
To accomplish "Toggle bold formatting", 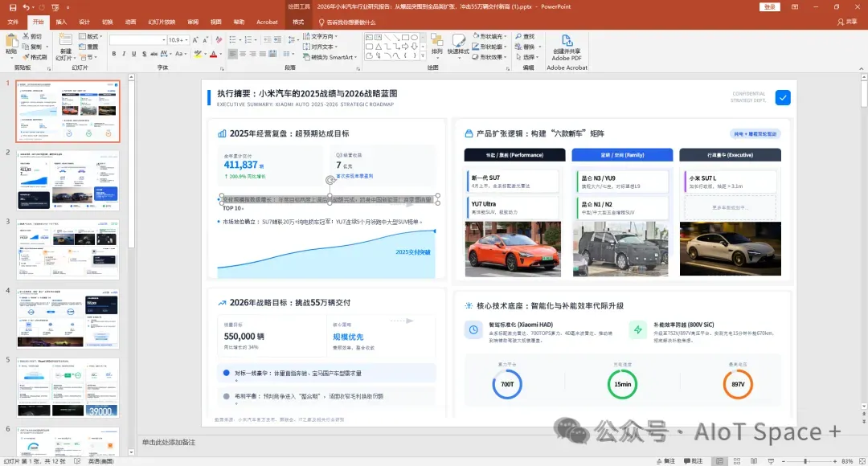I will [114, 54].
